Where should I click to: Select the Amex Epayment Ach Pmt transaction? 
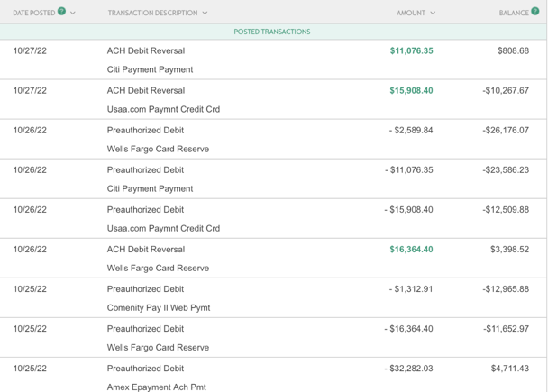coord(158,387)
